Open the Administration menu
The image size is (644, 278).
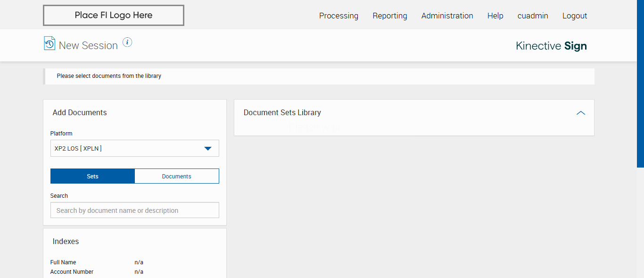[447, 16]
